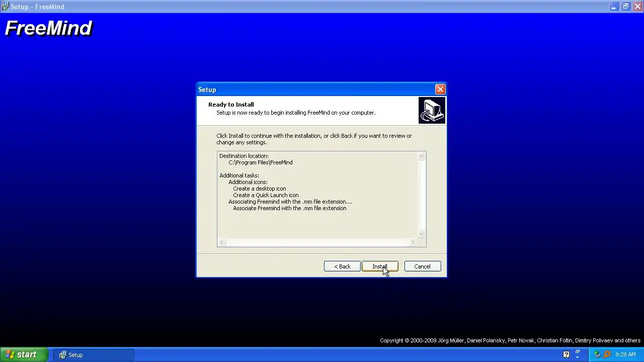Click 'Additional icons:' line
Image resolution: width=644 pixels, height=362 pixels.
248,182
